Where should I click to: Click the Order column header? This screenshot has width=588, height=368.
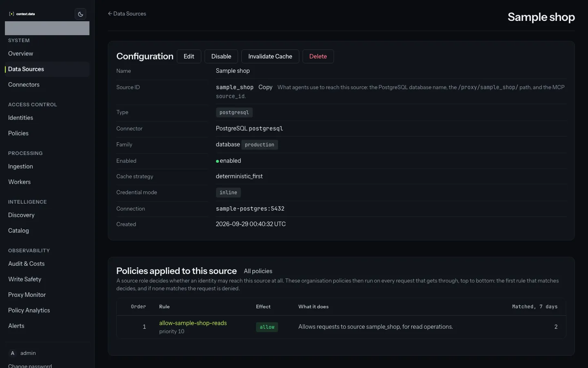pyautogui.click(x=138, y=307)
